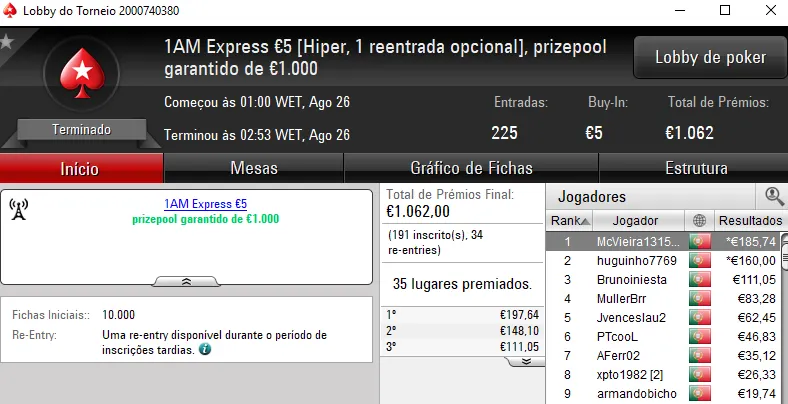Image resolution: width=788 pixels, height=404 pixels.
Task: Sort by the Jogador column header
Action: (x=637, y=220)
